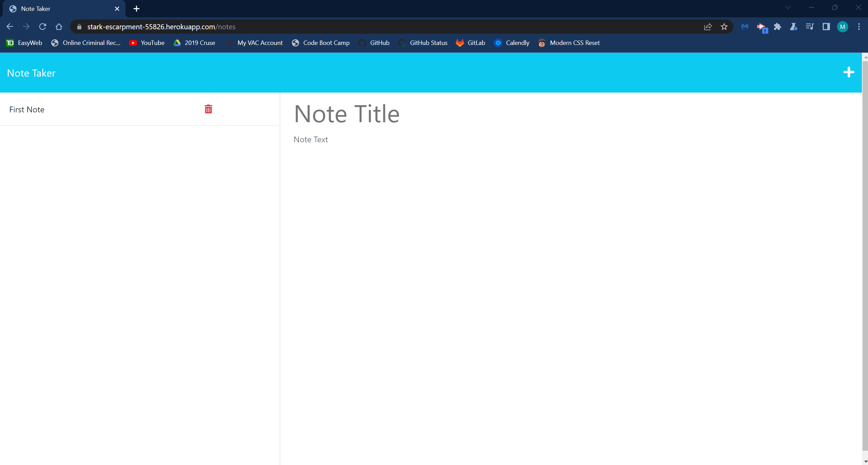
Task: Open the browser Extensions puzzle icon
Action: 777,26
